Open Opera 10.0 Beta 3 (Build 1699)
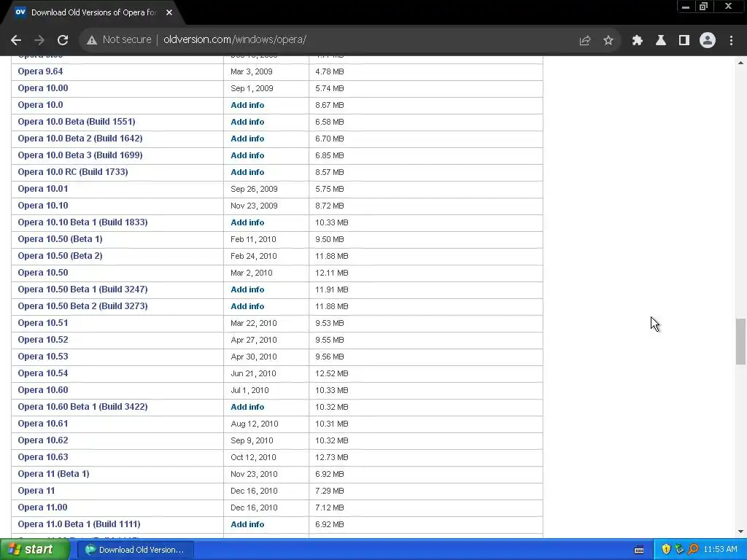The image size is (747, 560). 80,155
